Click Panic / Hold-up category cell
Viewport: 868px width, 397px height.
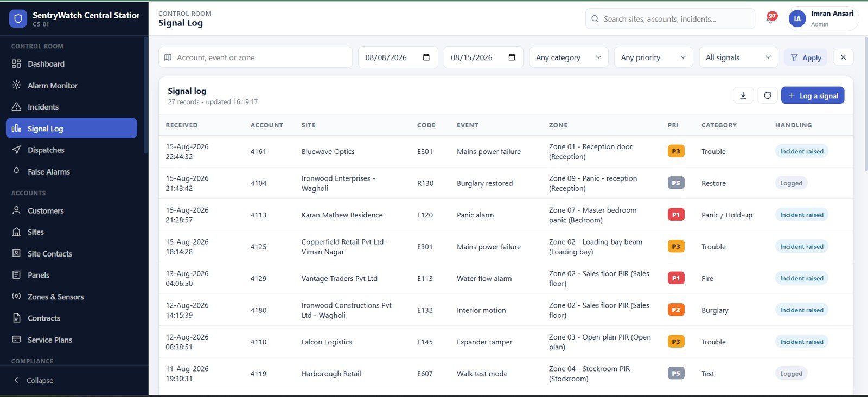tap(726, 215)
